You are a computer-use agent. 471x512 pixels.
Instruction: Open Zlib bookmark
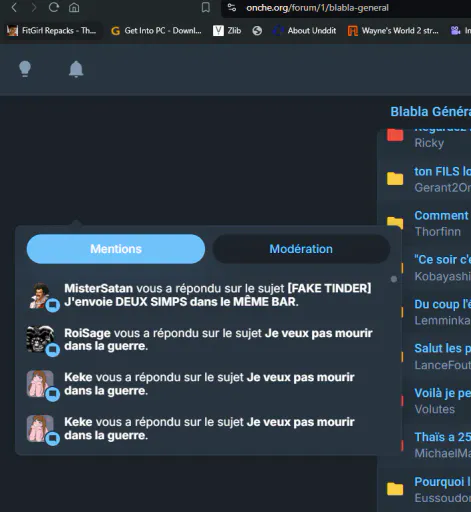click(x=227, y=31)
